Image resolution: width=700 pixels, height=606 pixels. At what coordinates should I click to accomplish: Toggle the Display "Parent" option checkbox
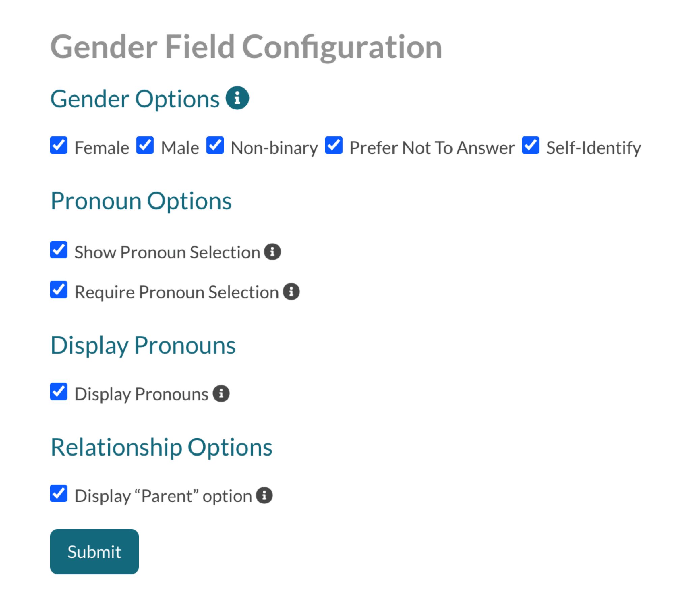59,494
